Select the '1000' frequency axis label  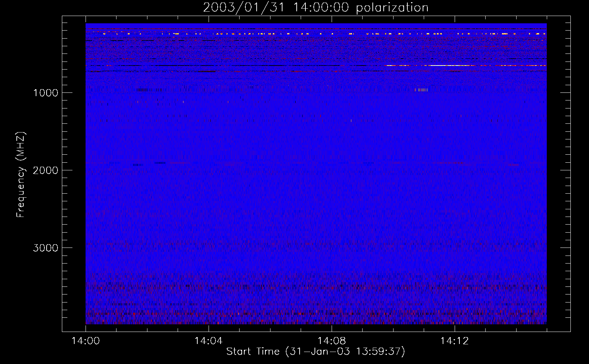[x=46, y=93]
